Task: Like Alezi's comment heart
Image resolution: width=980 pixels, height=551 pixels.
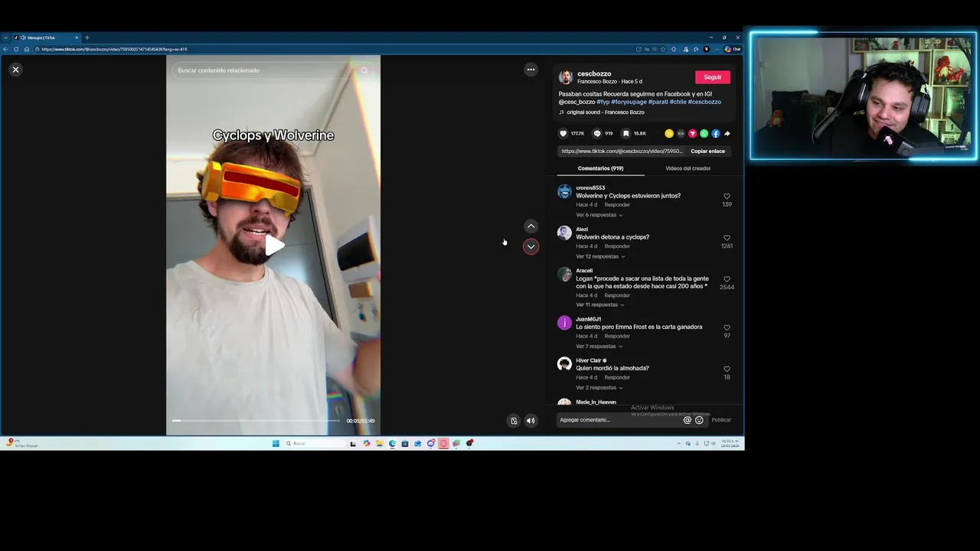Action: click(727, 238)
